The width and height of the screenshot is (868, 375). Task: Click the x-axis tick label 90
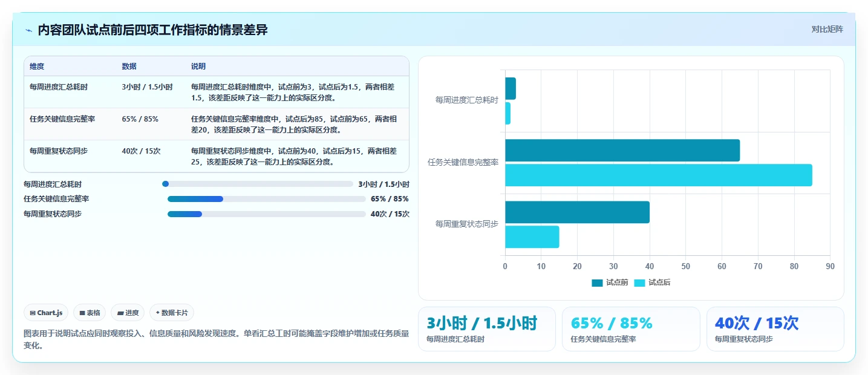[830, 266]
